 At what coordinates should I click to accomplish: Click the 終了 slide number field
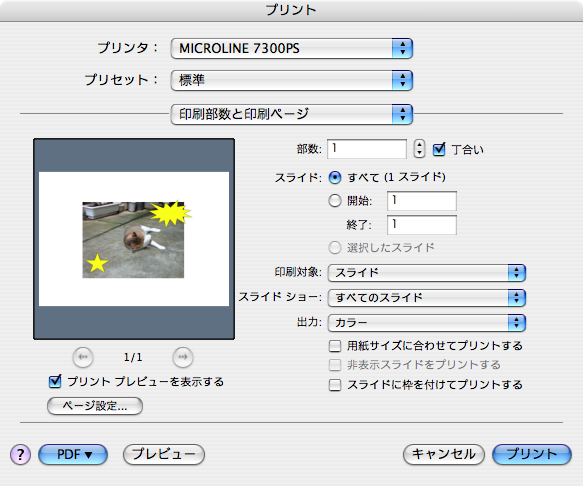422,225
